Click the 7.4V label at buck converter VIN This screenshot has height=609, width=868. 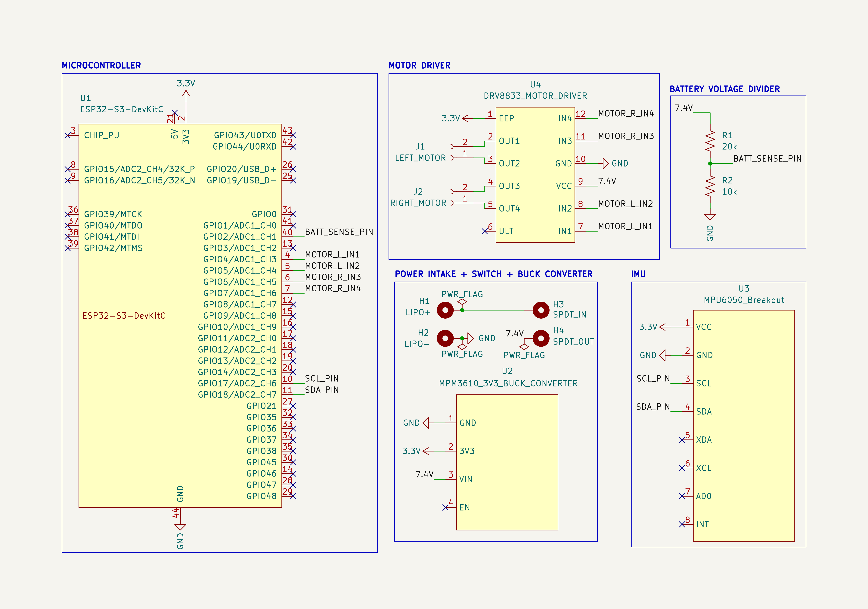pyautogui.click(x=424, y=474)
